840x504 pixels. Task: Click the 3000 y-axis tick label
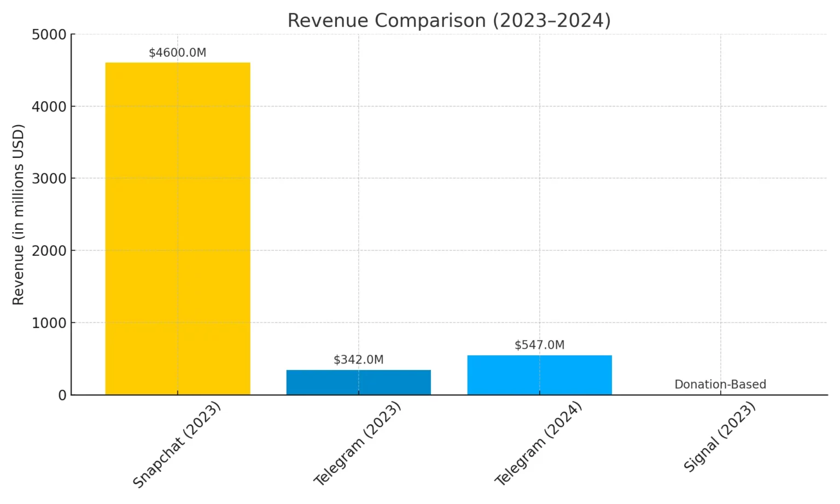point(49,179)
